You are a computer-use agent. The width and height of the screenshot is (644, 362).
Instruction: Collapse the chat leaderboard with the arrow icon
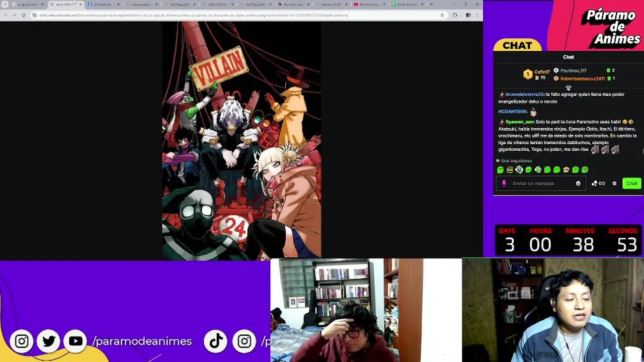point(569,88)
